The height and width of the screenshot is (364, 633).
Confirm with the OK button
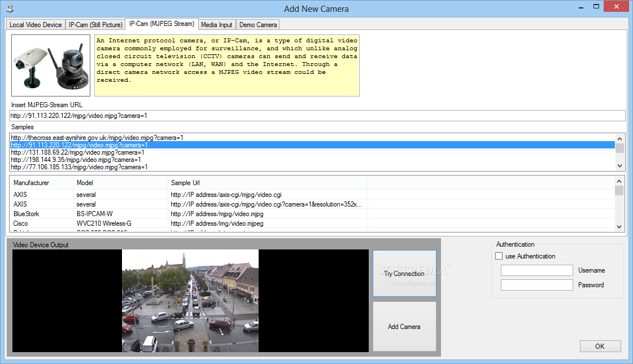click(600, 347)
